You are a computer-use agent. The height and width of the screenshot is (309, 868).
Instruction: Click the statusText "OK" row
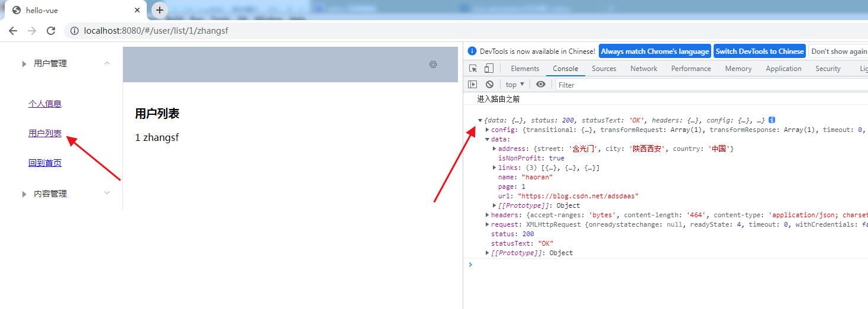point(522,243)
